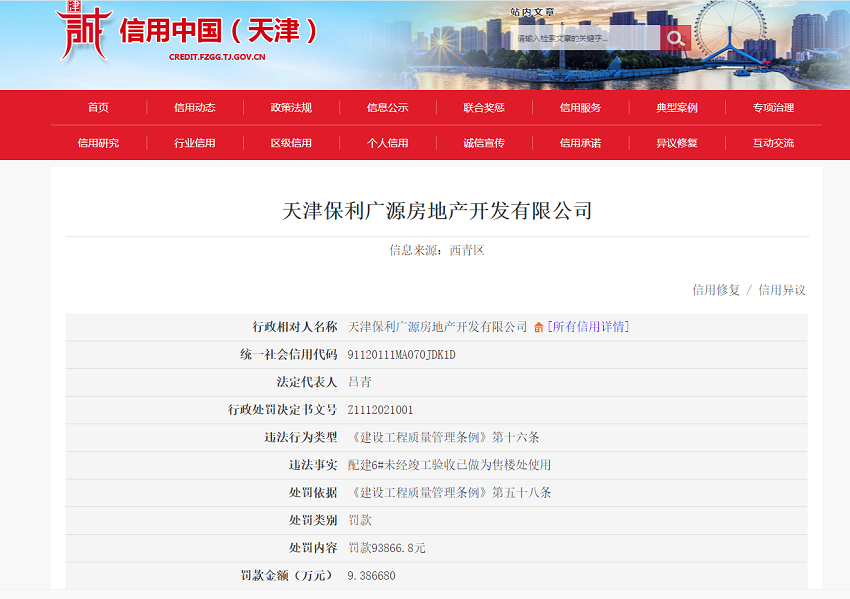Go to 信用研究 section
This screenshot has width=850, height=599.
point(98,143)
